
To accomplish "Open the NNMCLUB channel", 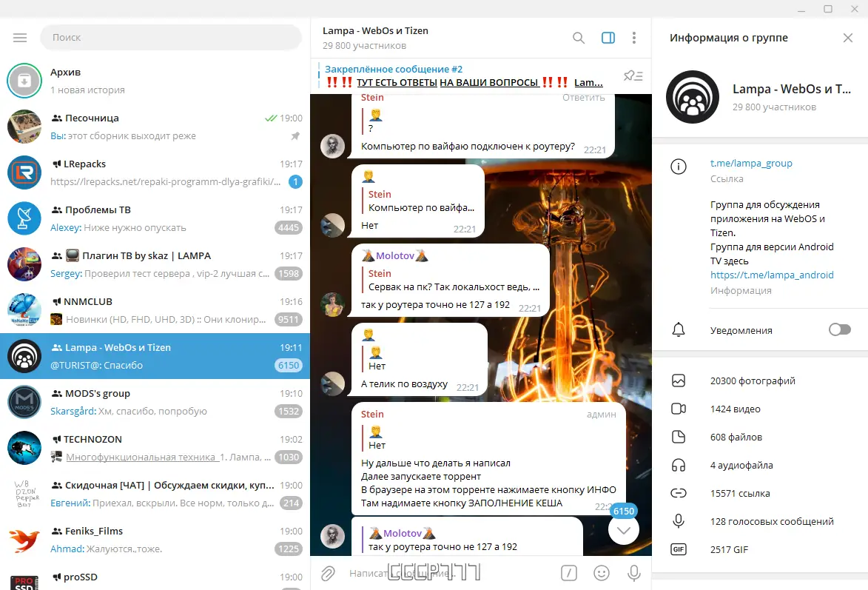I will click(x=155, y=310).
